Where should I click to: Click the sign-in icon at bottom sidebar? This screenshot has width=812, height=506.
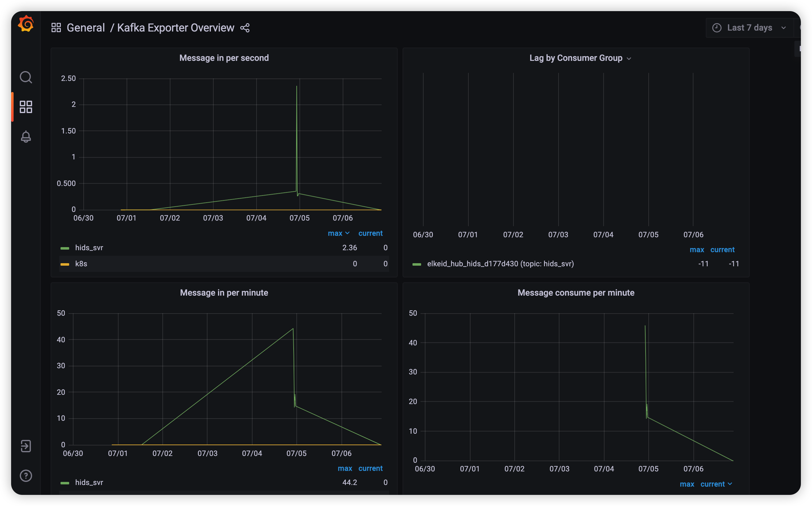[26, 446]
